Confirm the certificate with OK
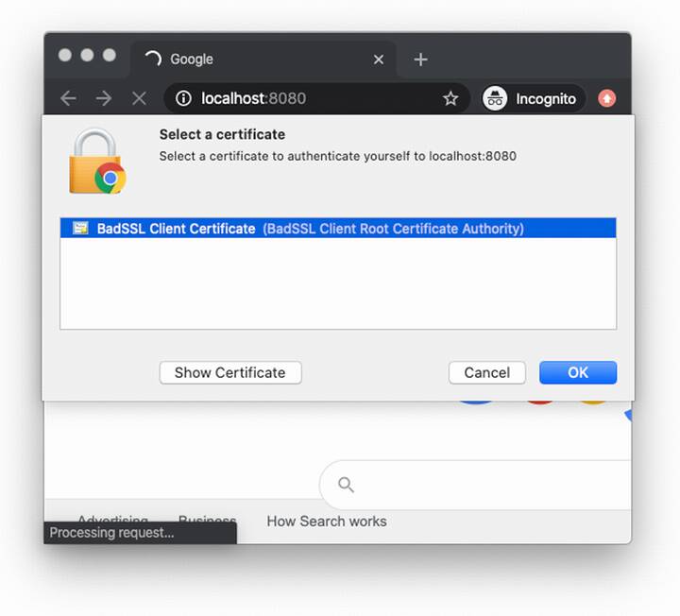 (578, 372)
